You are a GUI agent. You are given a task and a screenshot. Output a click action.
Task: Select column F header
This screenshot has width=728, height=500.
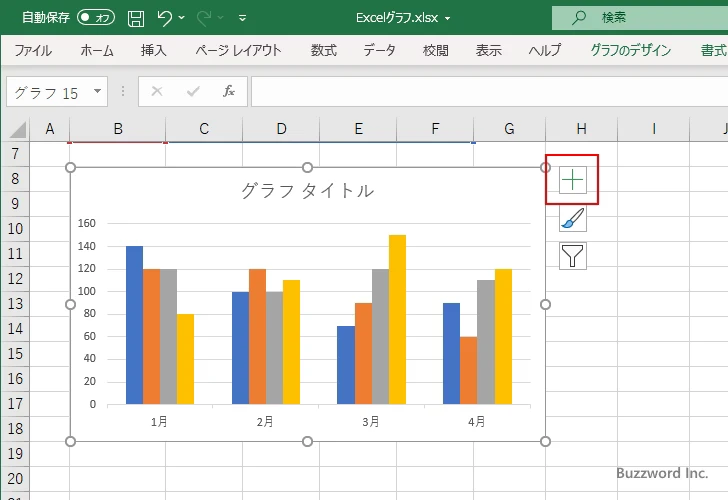pyautogui.click(x=435, y=129)
